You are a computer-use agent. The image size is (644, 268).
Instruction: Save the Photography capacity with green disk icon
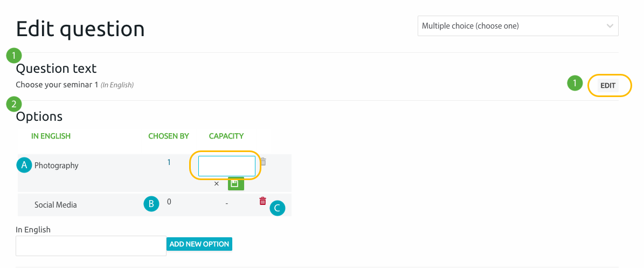pyautogui.click(x=236, y=183)
